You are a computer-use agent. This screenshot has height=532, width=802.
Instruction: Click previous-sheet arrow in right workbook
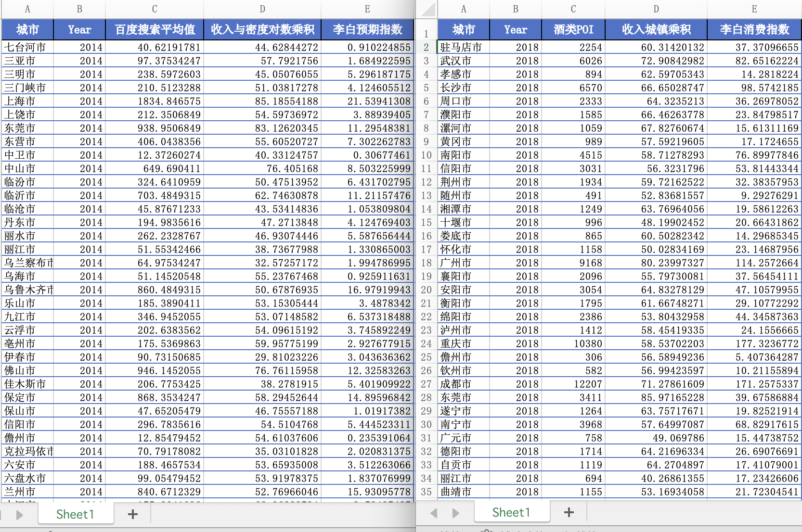pyautogui.click(x=434, y=513)
